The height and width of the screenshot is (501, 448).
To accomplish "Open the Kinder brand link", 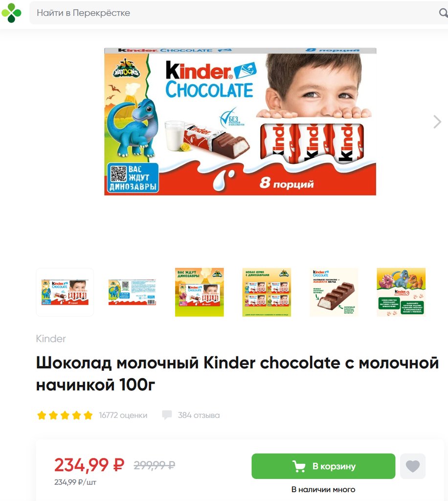I will pyautogui.click(x=51, y=339).
